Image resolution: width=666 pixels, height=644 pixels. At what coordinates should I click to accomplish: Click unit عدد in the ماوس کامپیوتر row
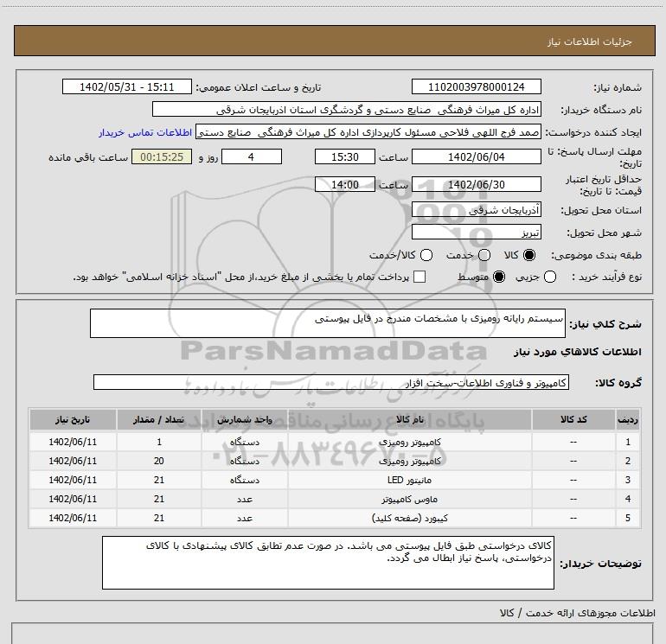(245, 500)
